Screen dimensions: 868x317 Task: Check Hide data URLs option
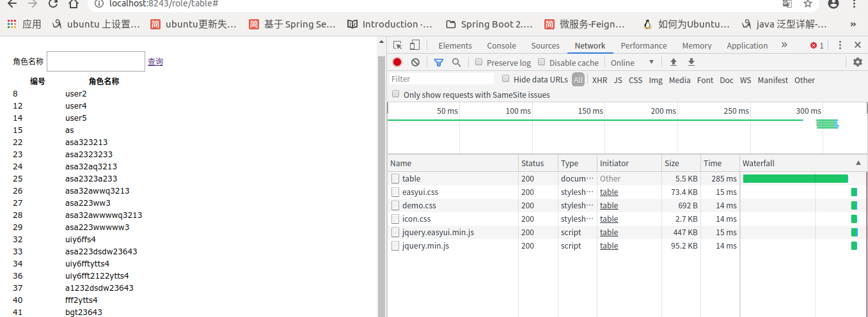(x=505, y=79)
